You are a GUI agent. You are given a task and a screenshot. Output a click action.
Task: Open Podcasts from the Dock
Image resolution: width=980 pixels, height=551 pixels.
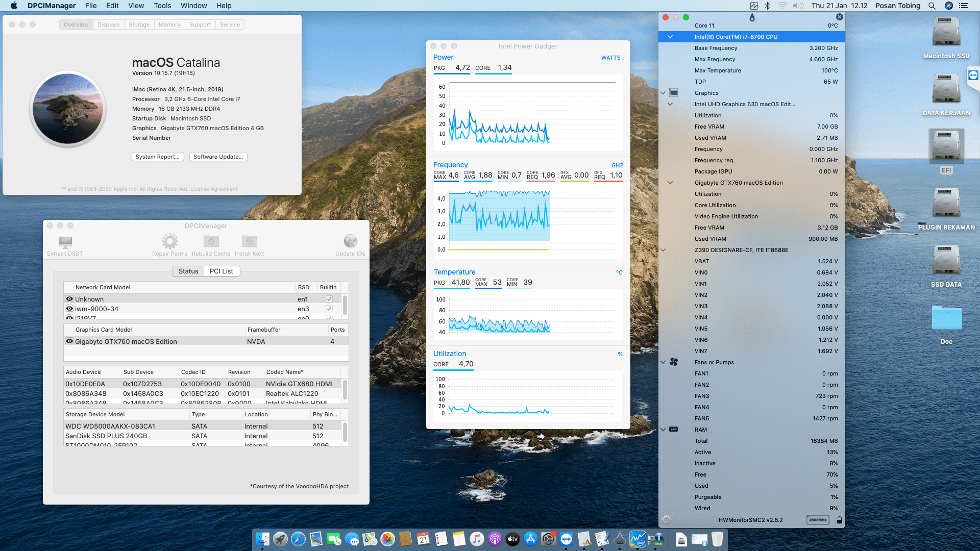(495, 539)
